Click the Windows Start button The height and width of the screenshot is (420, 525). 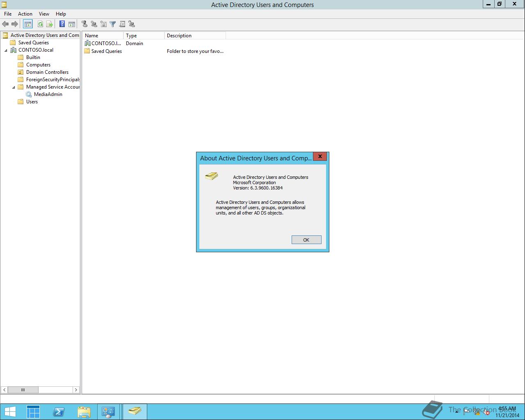click(x=10, y=411)
